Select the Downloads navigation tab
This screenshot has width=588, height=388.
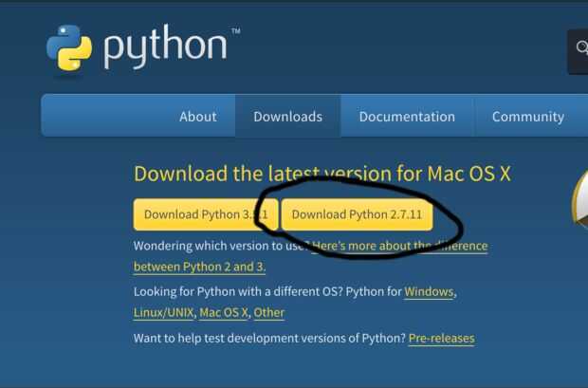pyautogui.click(x=287, y=117)
